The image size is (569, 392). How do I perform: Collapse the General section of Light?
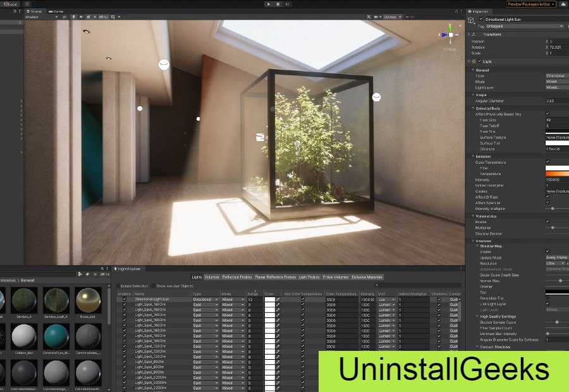473,70
